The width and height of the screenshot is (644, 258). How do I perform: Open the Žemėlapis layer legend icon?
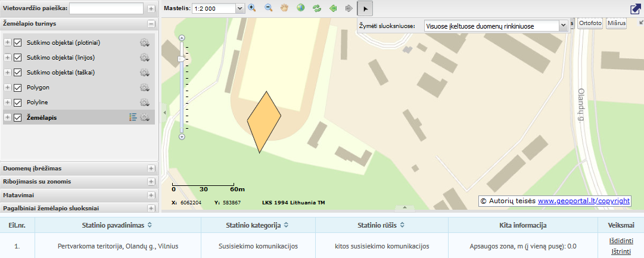pyautogui.click(x=133, y=117)
